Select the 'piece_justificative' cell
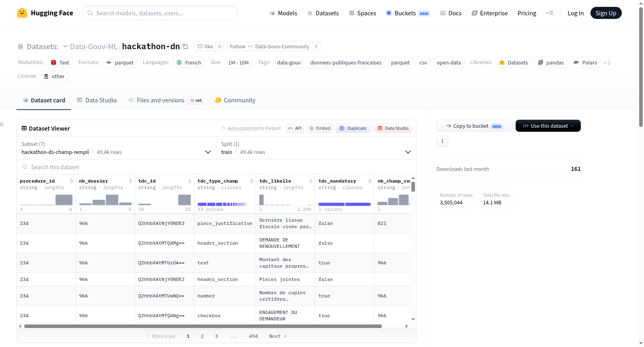Screen dimensions: 644x347 (x=225, y=223)
